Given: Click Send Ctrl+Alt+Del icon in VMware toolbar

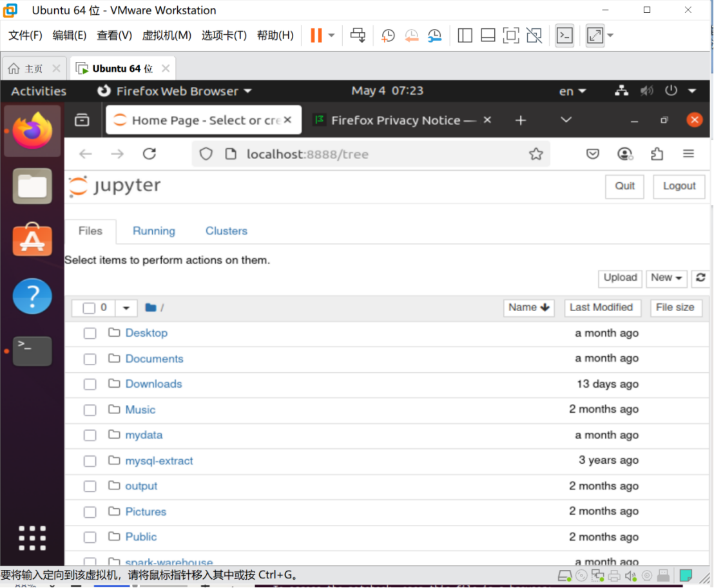Looking at the screenshot, I should 358,35.
